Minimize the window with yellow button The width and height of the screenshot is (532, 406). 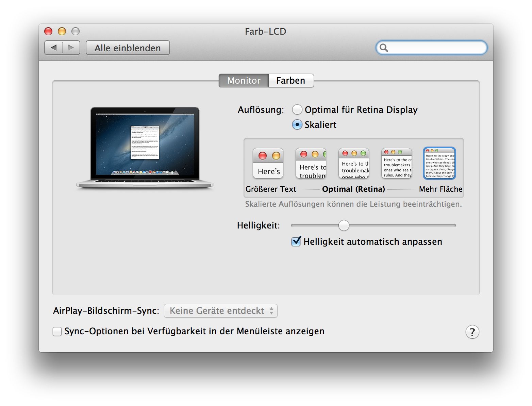pos(62,31)
